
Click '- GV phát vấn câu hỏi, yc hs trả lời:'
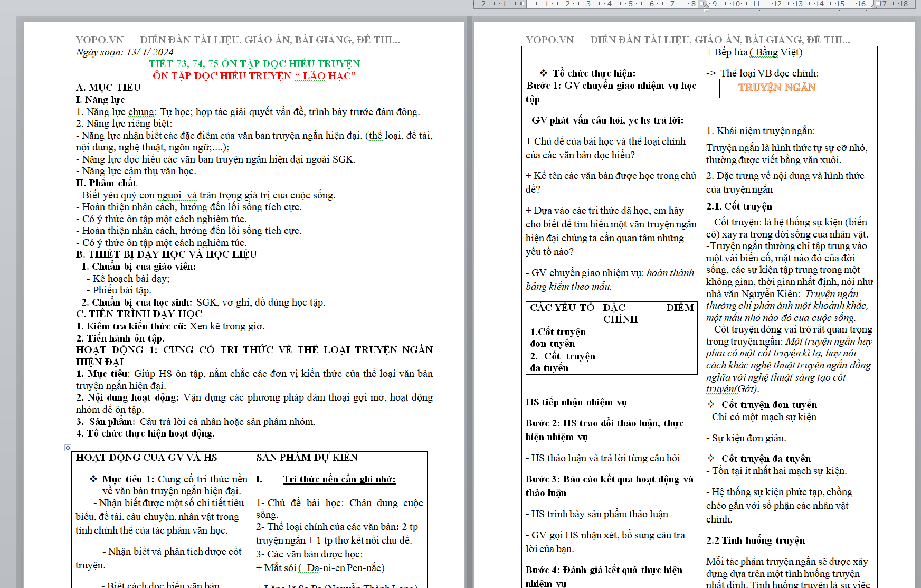point(604,120)
